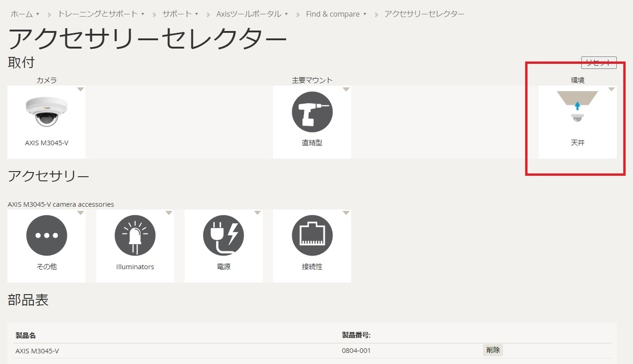Open the 電源 power plug icon
The image size is (633, 364).
224,235
